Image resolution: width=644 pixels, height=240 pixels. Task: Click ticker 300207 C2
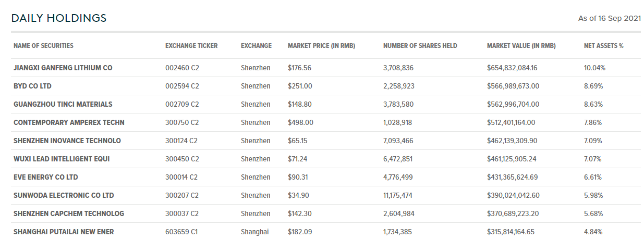pyautogui.click(x=182, y=195)
